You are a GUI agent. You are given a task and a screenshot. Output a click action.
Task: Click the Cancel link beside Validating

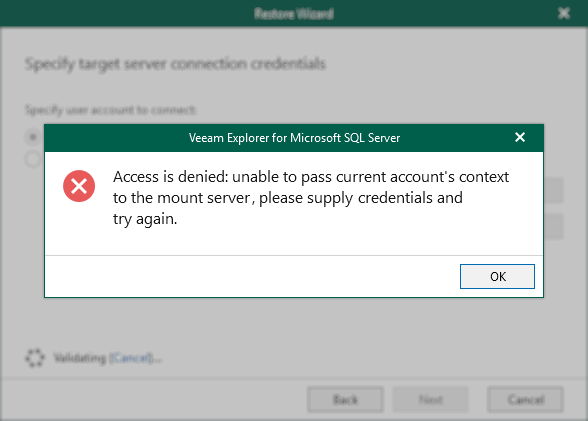coord(132,358)
